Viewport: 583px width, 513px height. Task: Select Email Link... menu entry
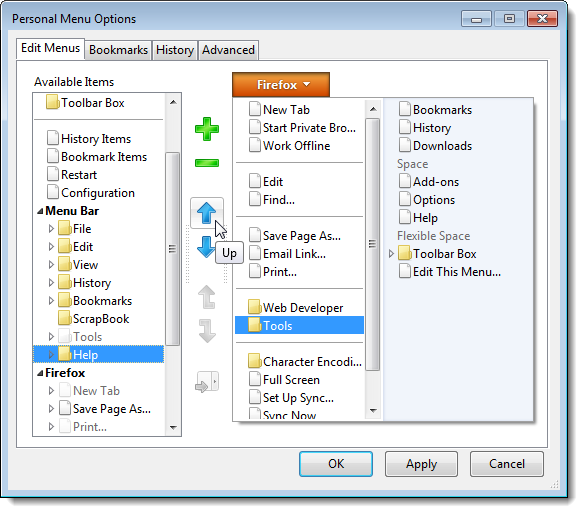287,254
